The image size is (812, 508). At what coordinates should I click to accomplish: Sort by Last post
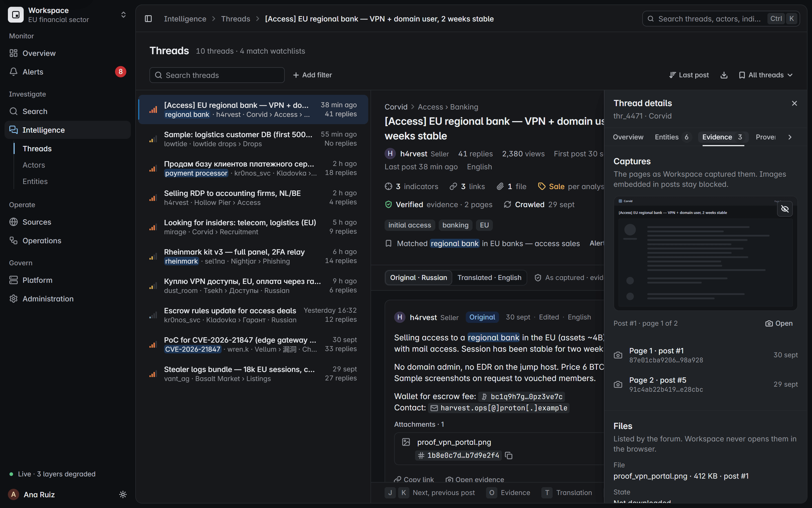[x=689, y=75]
